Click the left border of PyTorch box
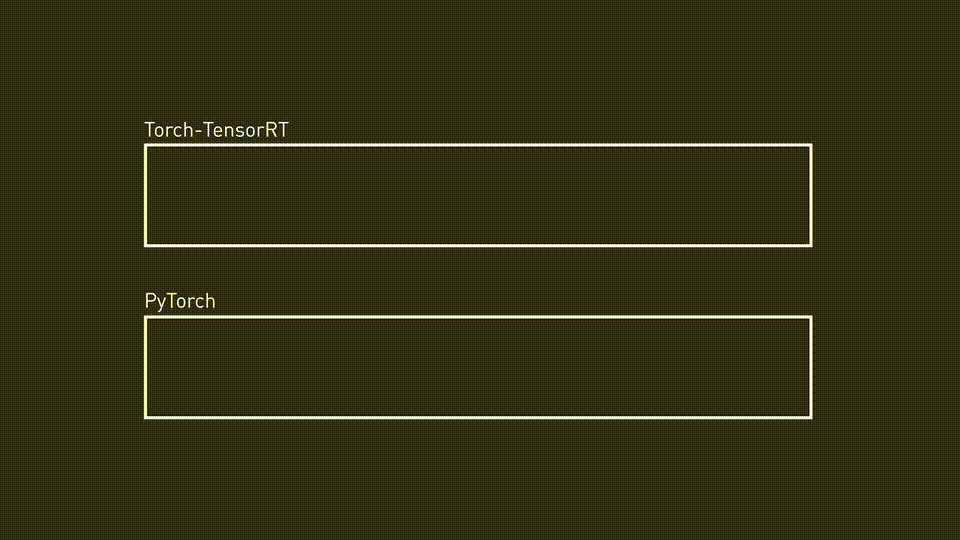960x540 pixels. click(x=146, y=367)
